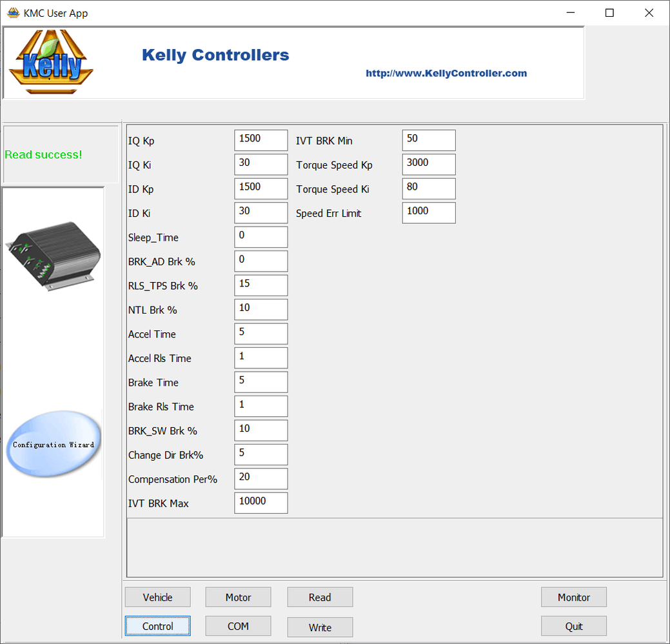Select the Speed Err Limit field
670x644 pixels.
point(429,213)
